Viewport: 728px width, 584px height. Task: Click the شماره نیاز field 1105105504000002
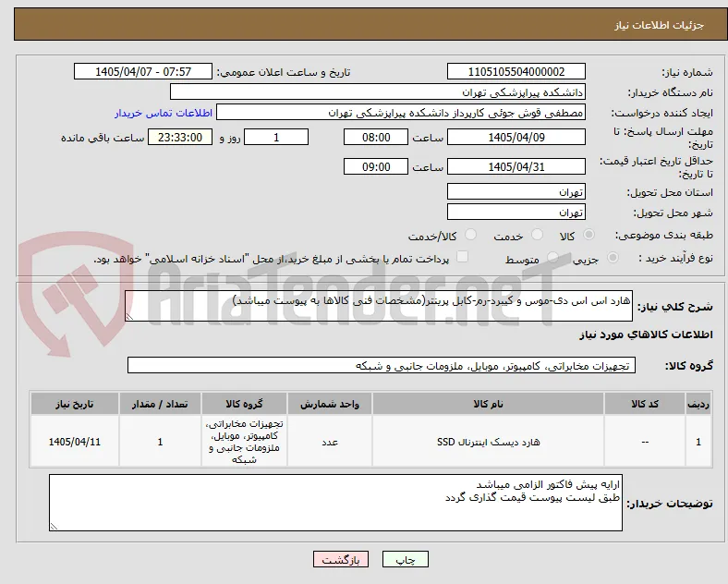tap(516, 71)
